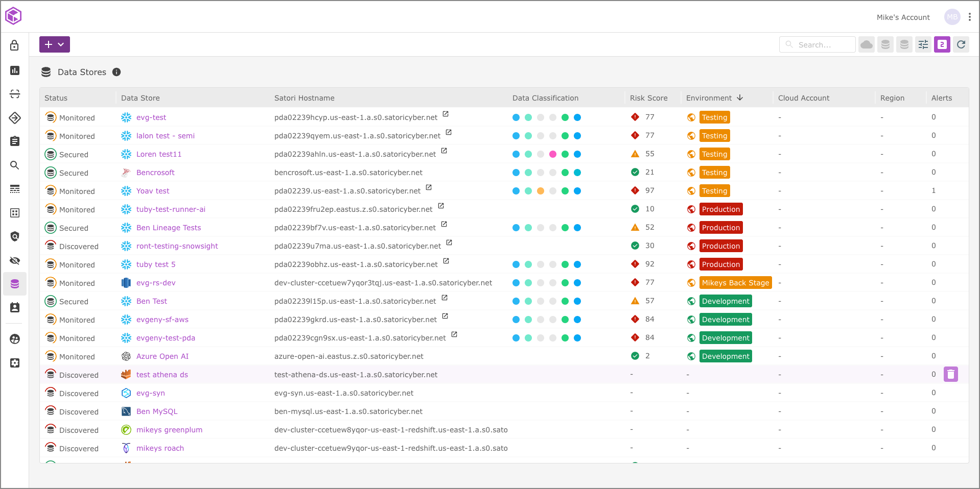980x489 pixels.
Task: Click the crossed-out eye masking icon
Action: (15, 261)
